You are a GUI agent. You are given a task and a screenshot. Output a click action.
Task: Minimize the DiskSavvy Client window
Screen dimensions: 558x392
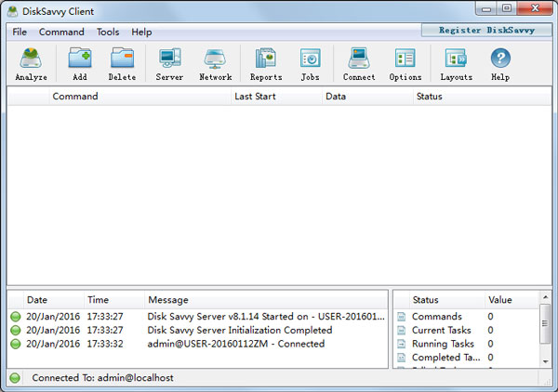point(486,8)
